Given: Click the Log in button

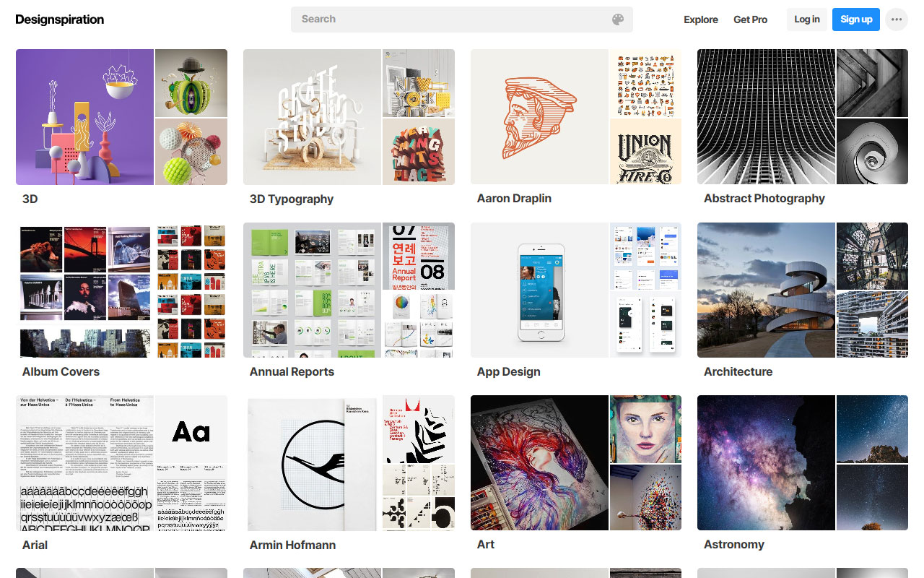Looking at the screenshot, I should (807, 20).
